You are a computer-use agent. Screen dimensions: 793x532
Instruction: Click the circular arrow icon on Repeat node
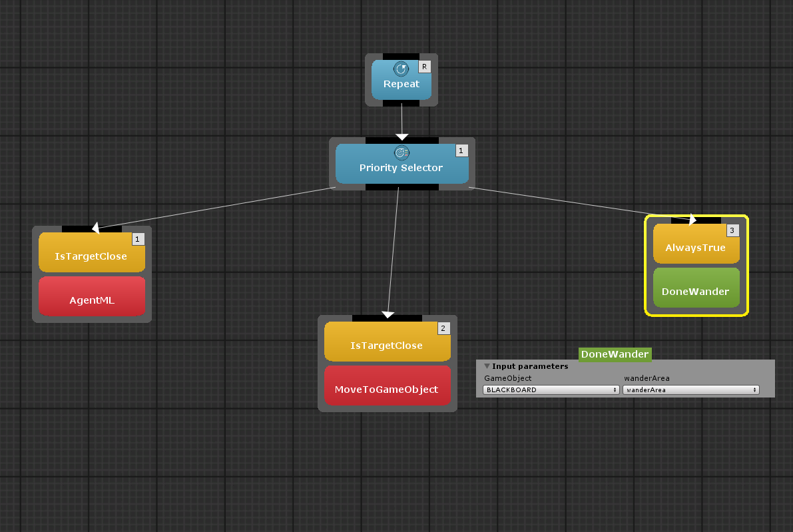(401, 69)
